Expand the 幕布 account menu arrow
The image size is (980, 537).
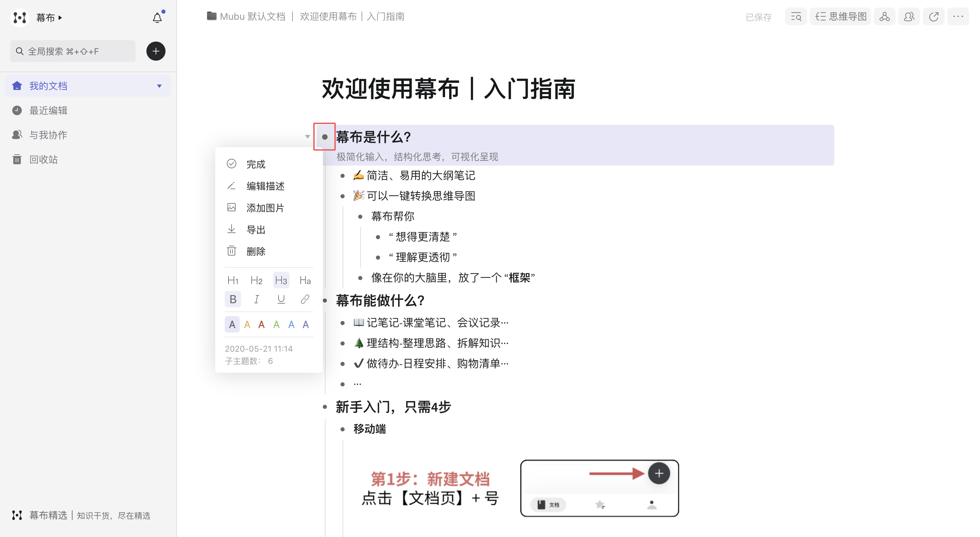[x=60, y=17]
